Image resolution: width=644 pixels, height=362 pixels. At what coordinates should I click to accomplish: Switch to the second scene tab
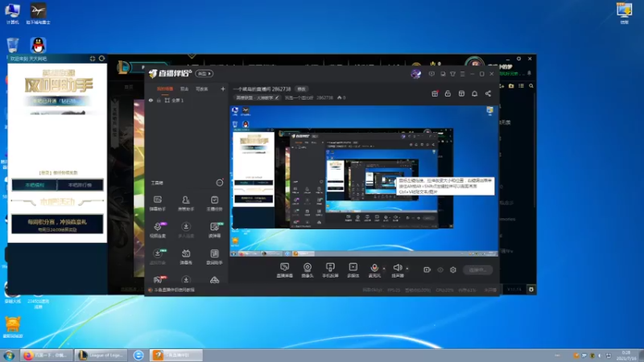pos(184,88)
